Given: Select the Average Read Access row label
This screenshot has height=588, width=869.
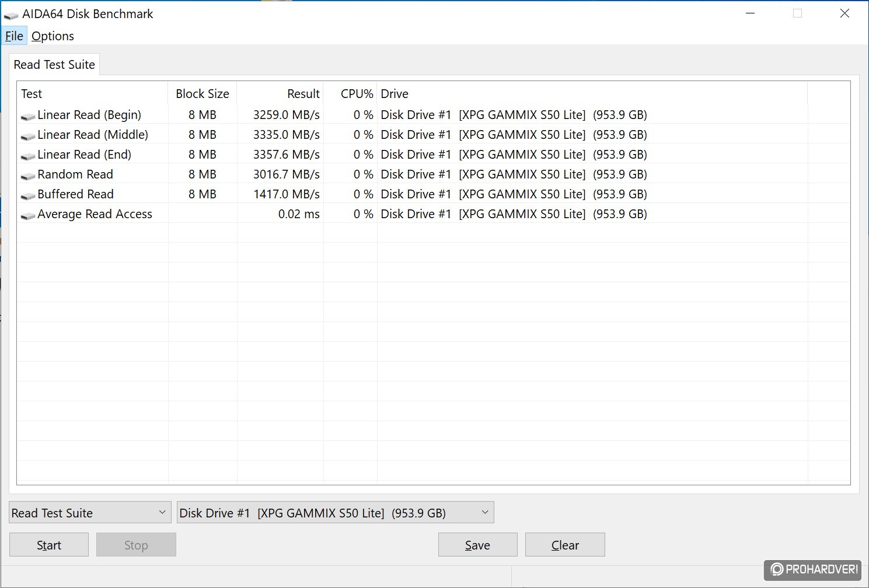Looking at the screenshot, I should (95, 214).
